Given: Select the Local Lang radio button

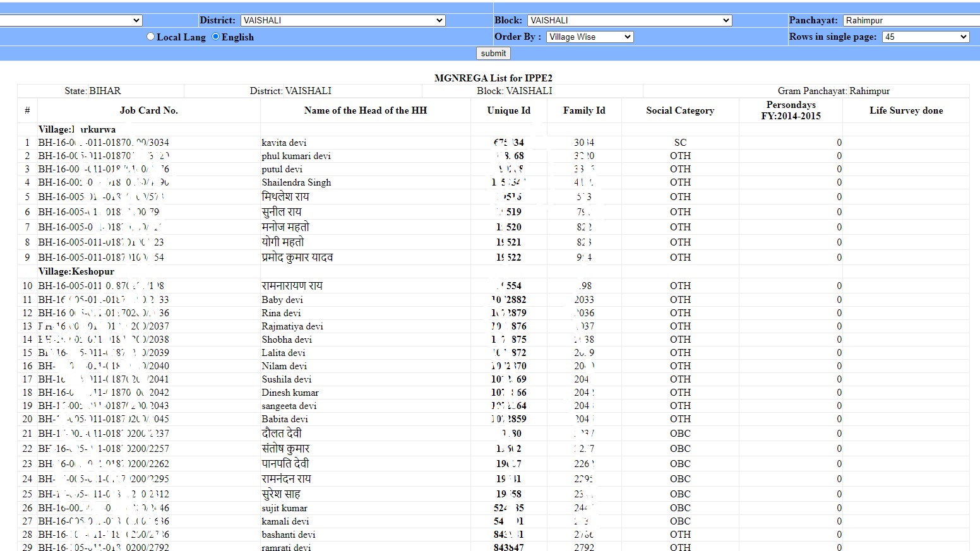Looking at the screenshot, I should coord(150,37).
